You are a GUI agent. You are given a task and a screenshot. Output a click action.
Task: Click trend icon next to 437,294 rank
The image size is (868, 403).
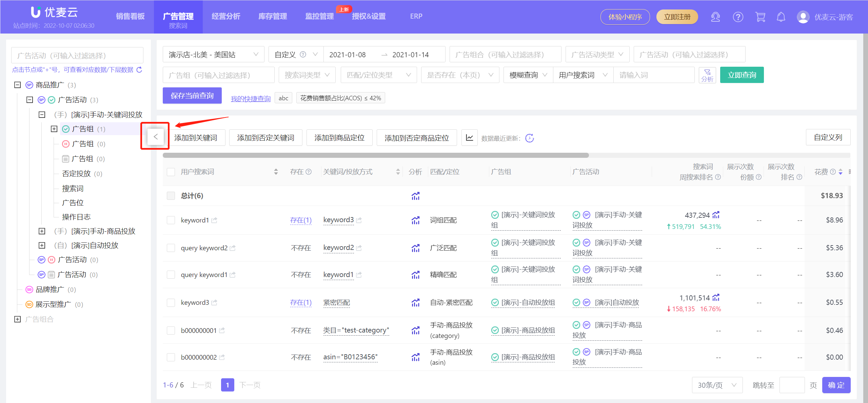716,215
